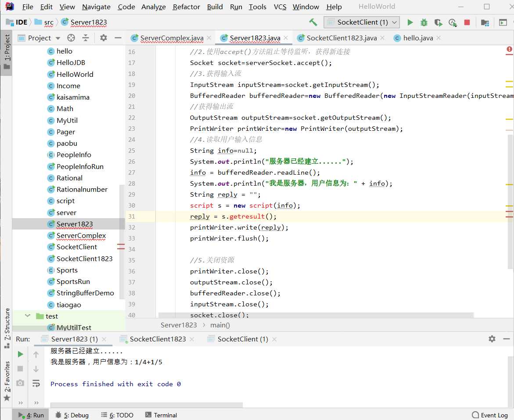Click the Build project hammer icon
This screenshot has height=420, width=514.
pos(313,22)
